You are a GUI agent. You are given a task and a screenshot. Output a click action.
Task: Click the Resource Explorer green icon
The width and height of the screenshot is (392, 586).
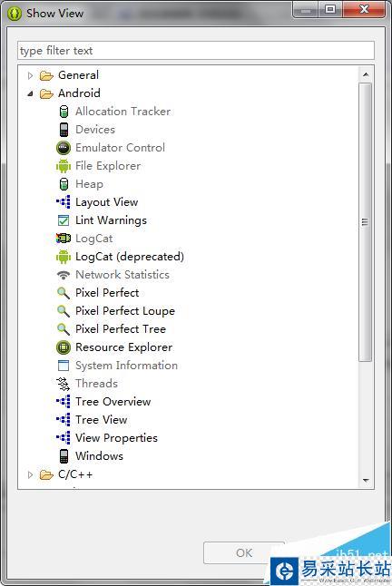pos(64,347)
